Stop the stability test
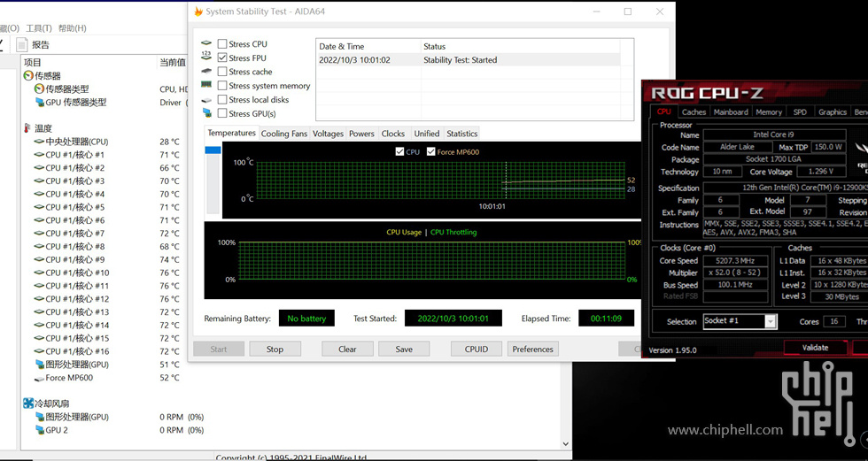Viewport: 868px width, 461px height. point(275,349)
